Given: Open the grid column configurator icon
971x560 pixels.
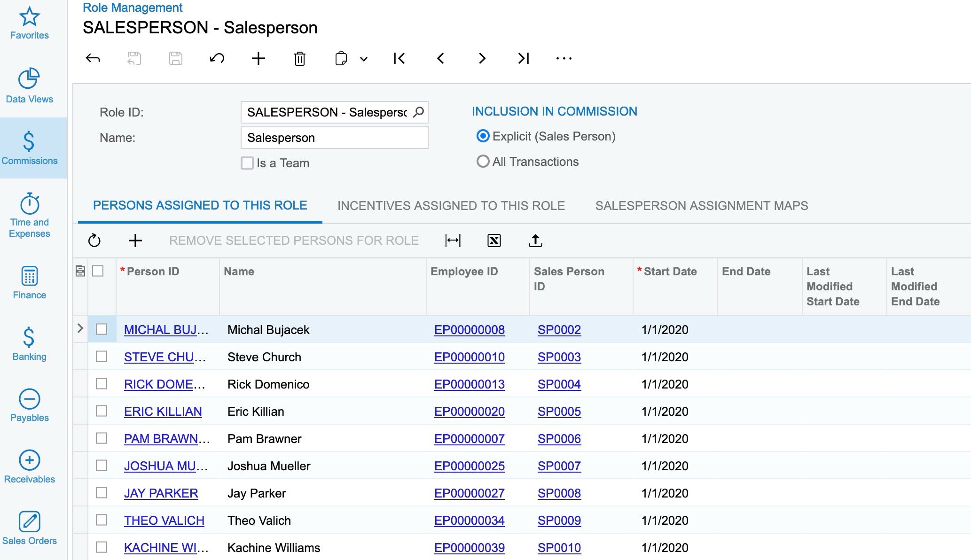Looking at the screenshot, I should (x=80, y=271).
